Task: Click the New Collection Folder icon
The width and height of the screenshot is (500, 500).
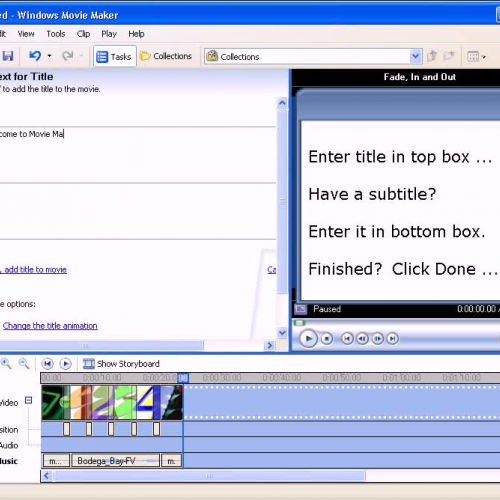Action: tap(449, 56)
